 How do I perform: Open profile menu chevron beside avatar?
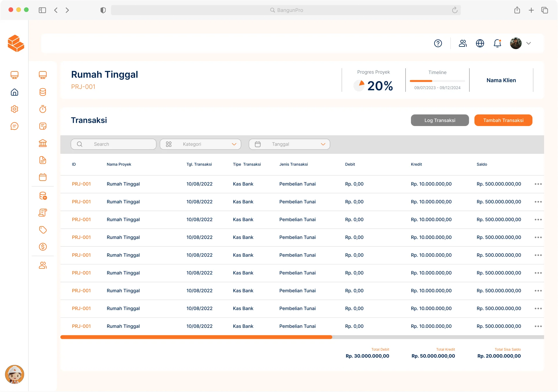tap(529, 43)
